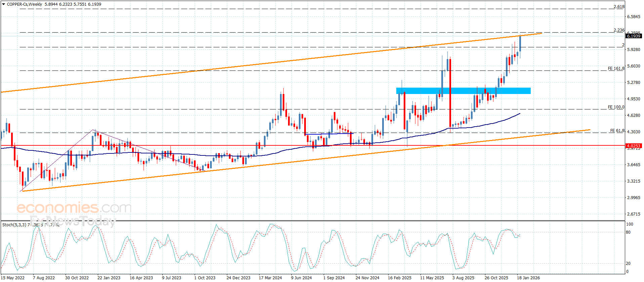Screen dimensions: 644x282
Task: Select the red 4.0253 price label
Action: coord(633,146)
